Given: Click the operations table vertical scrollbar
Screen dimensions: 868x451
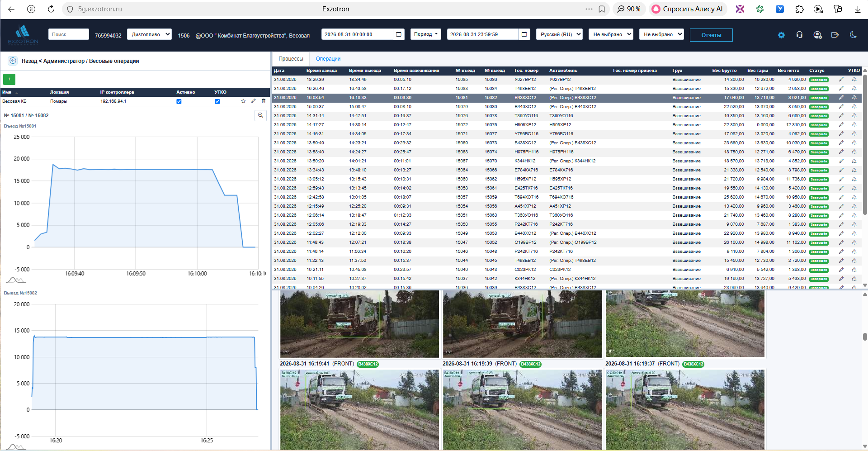Looking at the screenshot, I should pos(865,145).
